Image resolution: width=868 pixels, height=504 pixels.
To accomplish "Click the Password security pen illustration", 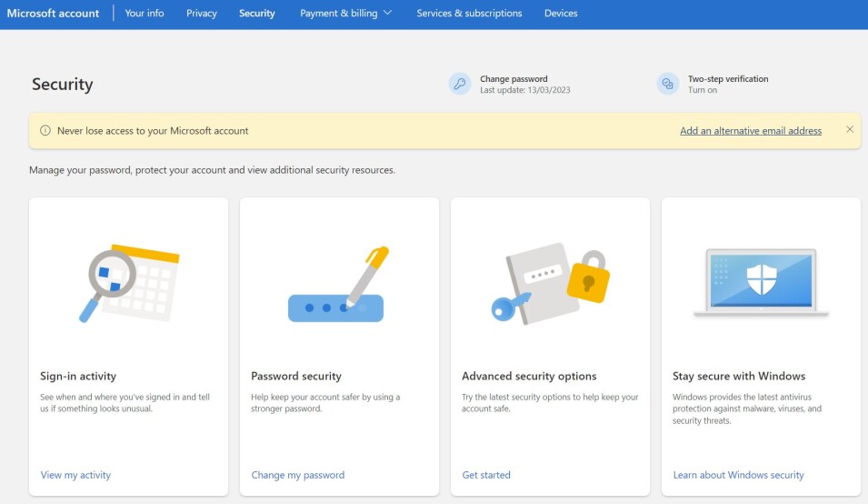I will click(x=338, y=284).
